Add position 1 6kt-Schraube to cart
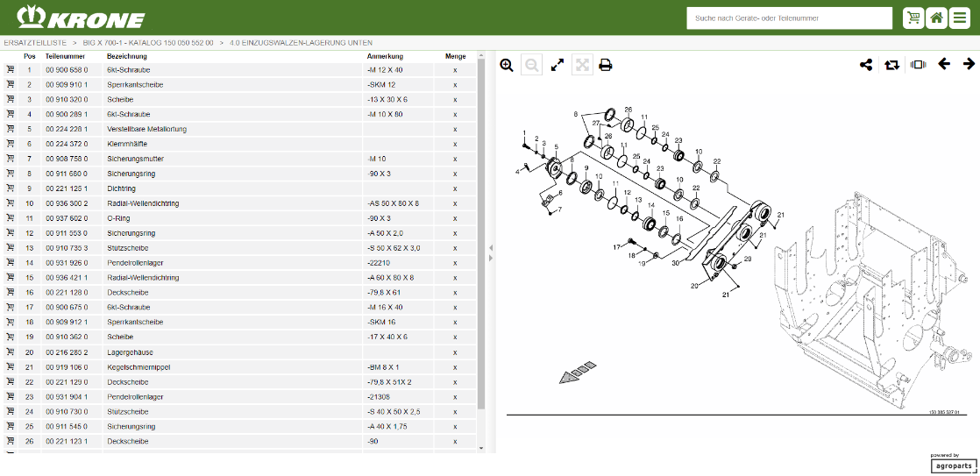This screenshot has width=980, height=476. tap(11, 70)
